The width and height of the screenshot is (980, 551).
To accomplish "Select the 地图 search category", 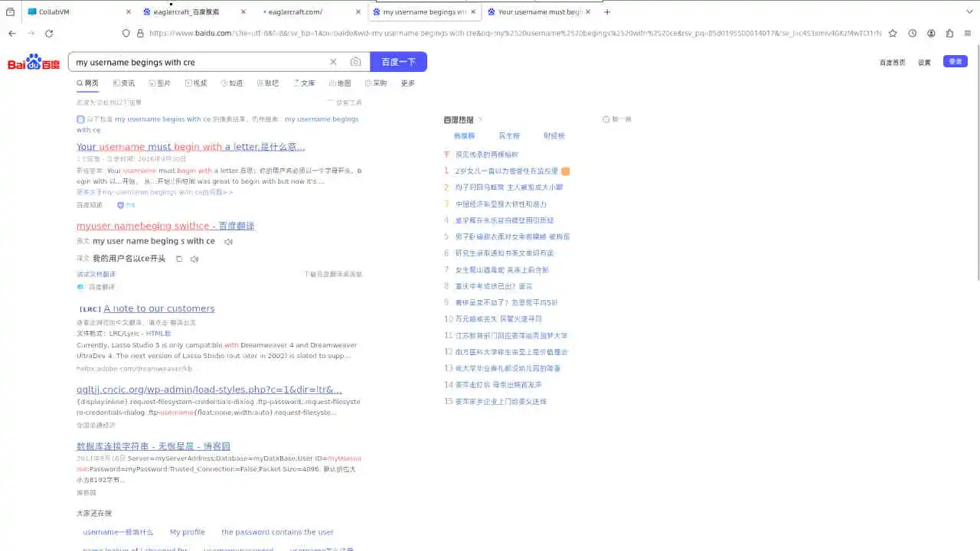I will click(340, 83).
